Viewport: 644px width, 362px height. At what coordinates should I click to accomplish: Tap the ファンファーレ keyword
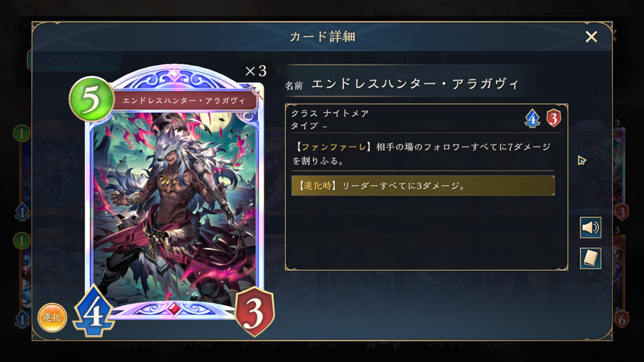330,147
